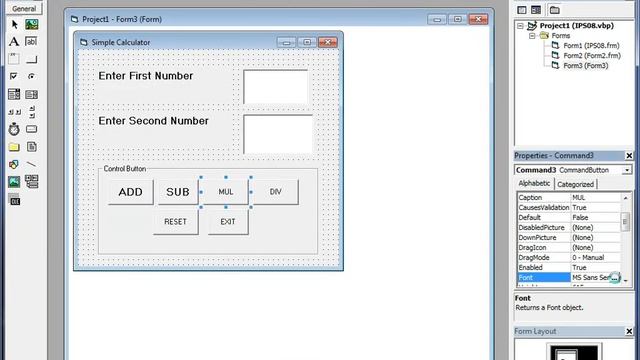Select the ComboBox control tool

coord(14,94)
